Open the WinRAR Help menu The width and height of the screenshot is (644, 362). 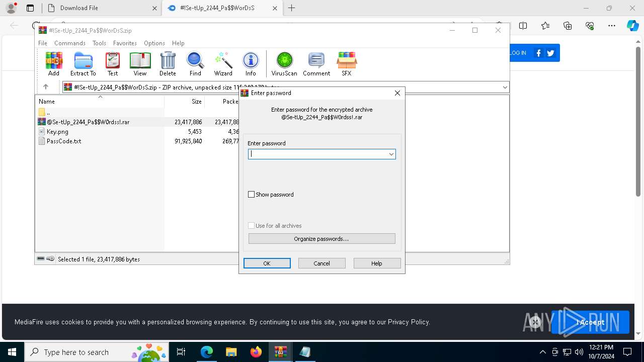pos(178,43)
